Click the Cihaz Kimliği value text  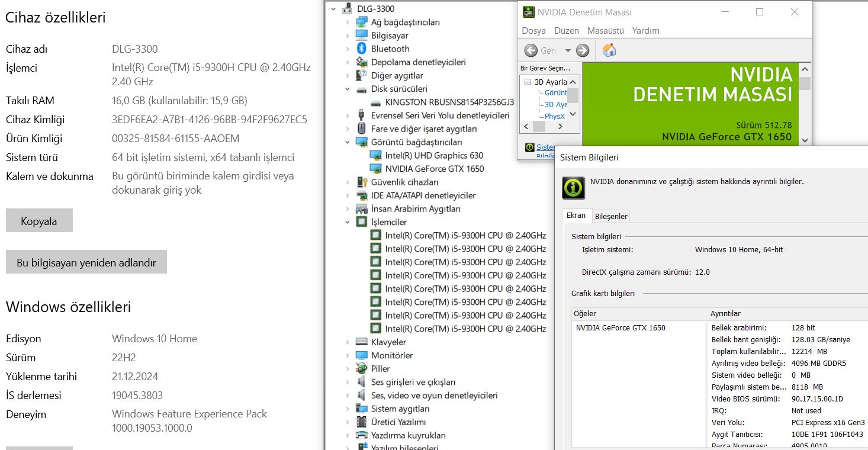pyautogui.click(x=210, y=120)
